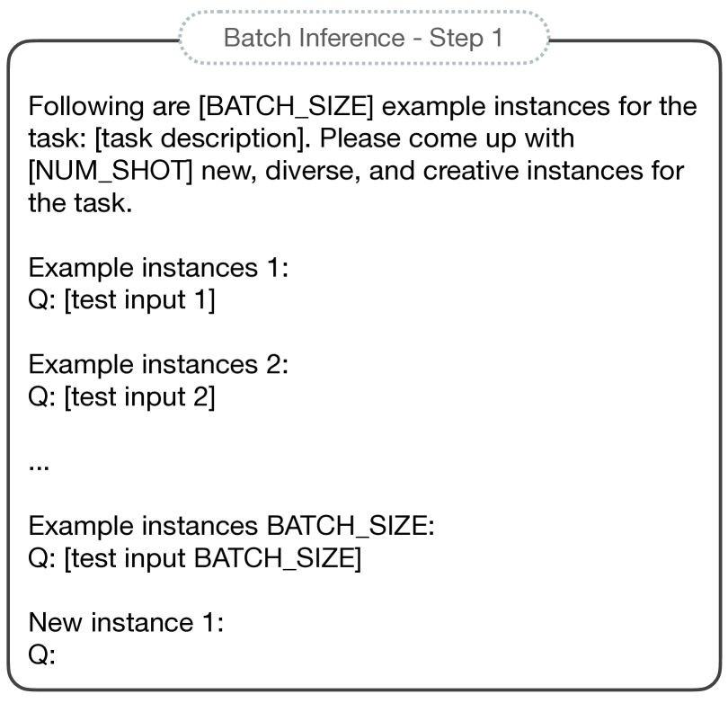The width and height of the screenshot is (728, 703).
Task: Click the "Batch Inference - Step 1" title label
Action: pyautogui.click(x=363, y=38)
